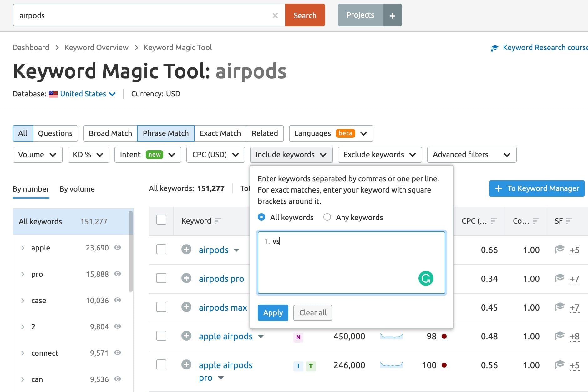
Task: Open the Keyword Overview breadcrumb link
Action: pos(96,48)
